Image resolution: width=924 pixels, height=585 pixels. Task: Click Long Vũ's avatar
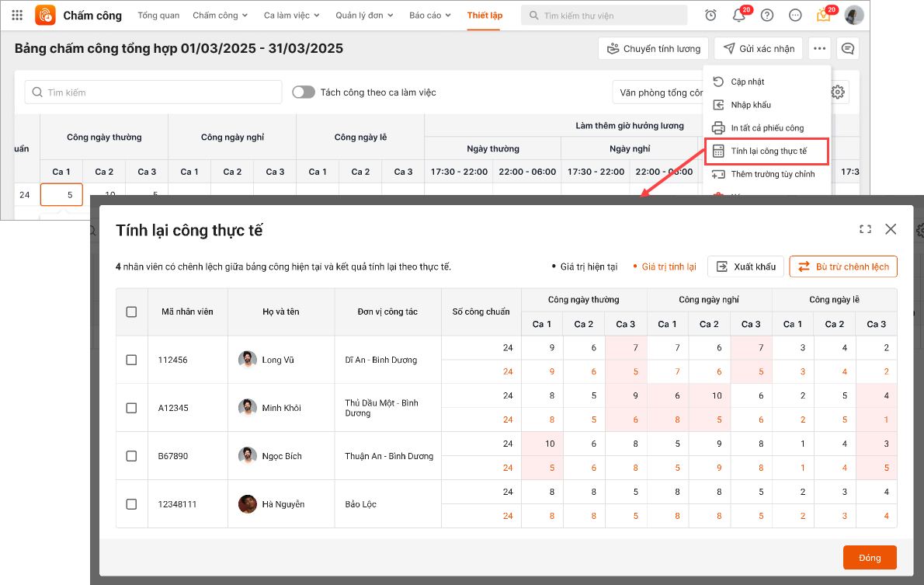tap(248, 359)
